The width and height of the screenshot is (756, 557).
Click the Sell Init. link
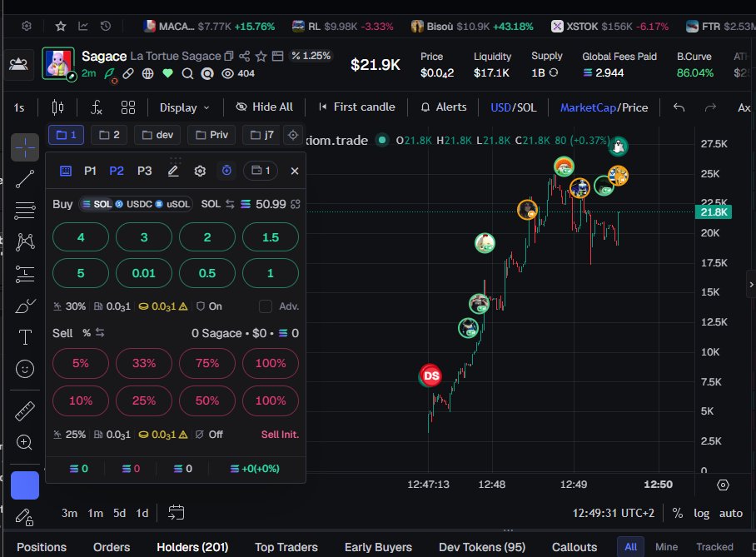coord(280,435)
